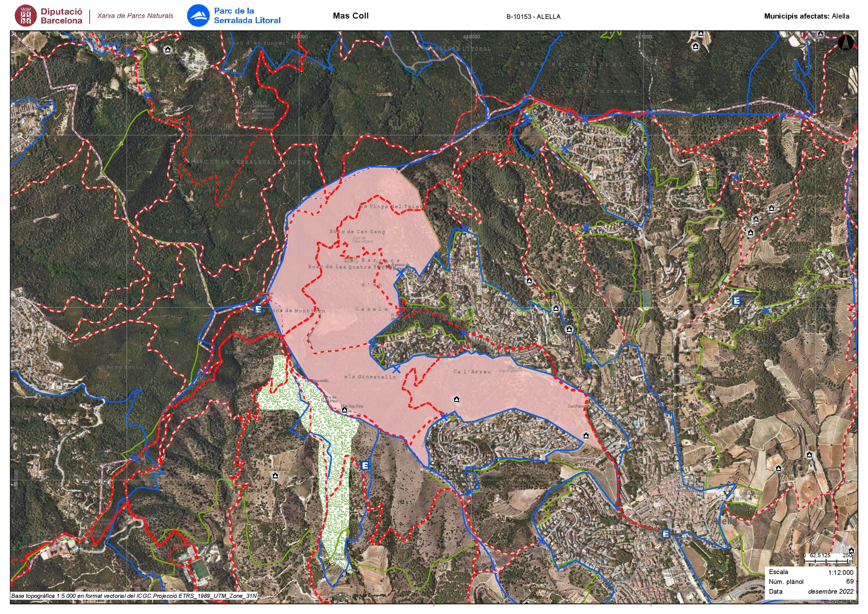The image size is (868, 614).
Task: Click the house icon at Mas Nou Pins
Action: click(x=344, y=410)
